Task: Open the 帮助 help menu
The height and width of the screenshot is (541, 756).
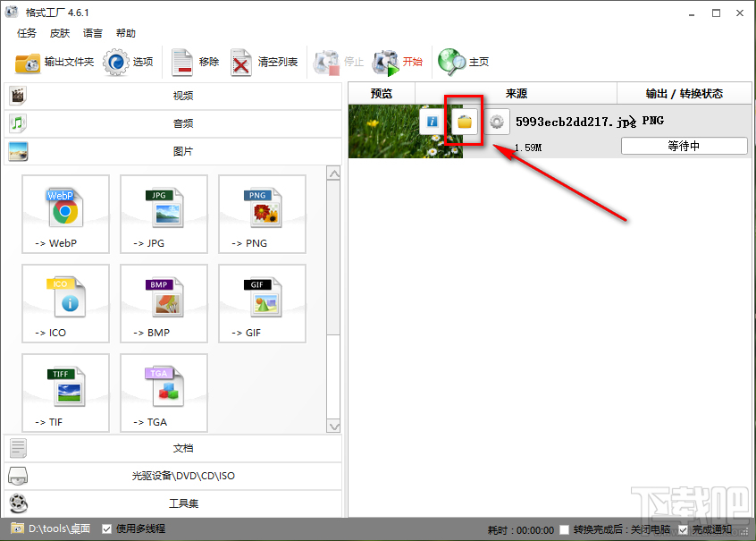Action: pos(126,33)
